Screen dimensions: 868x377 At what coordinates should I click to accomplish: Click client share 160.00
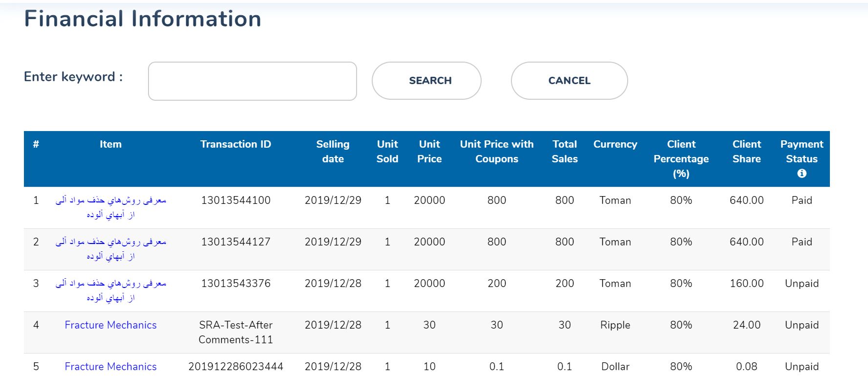coord(746,284)
